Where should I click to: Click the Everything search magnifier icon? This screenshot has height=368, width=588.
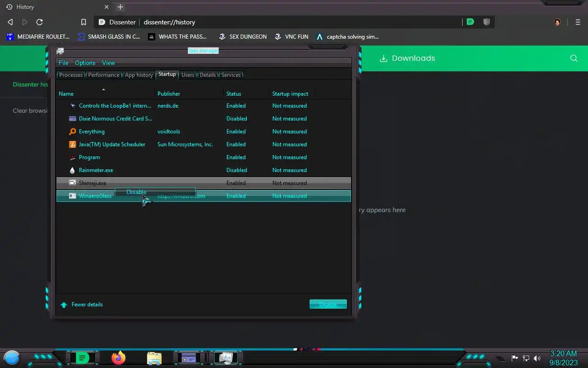click(73, 132)
